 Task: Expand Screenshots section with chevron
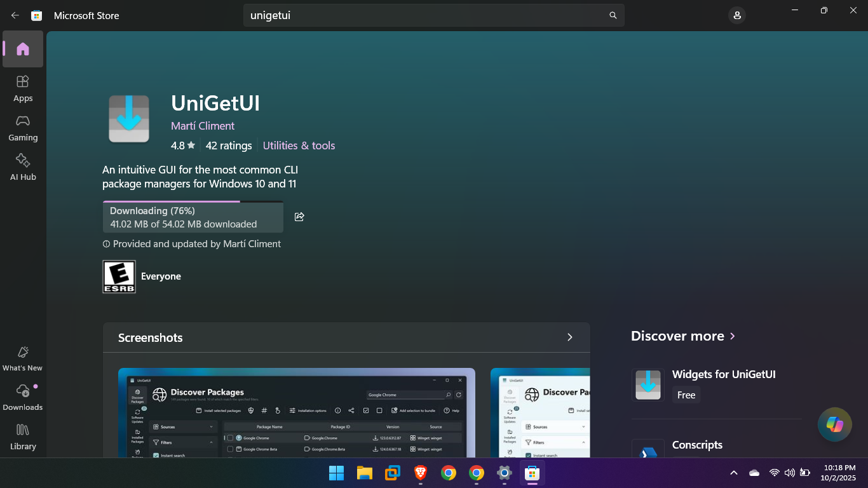click(569, 337)
